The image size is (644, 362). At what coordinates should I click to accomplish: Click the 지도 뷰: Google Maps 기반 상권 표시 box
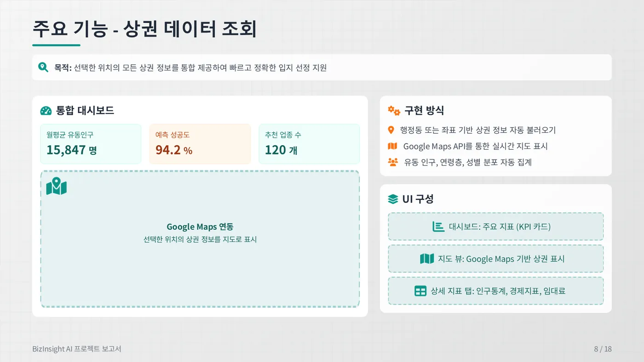[x=496, y=259]
